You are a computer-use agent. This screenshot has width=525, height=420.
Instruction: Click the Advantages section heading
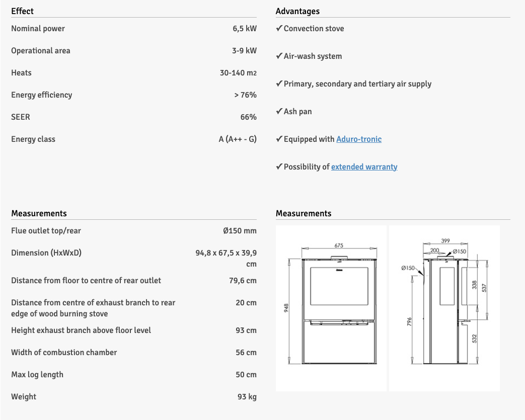pos(297,11)
